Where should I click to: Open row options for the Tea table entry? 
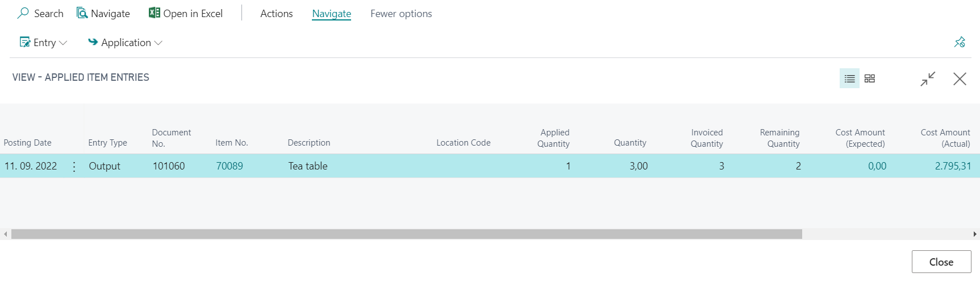74,166
